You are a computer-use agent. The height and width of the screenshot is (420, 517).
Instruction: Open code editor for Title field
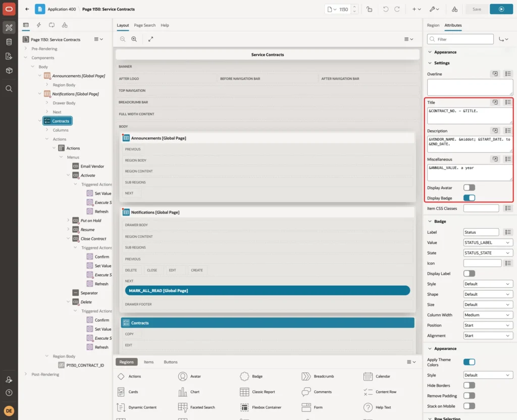(x=495, y=102)
